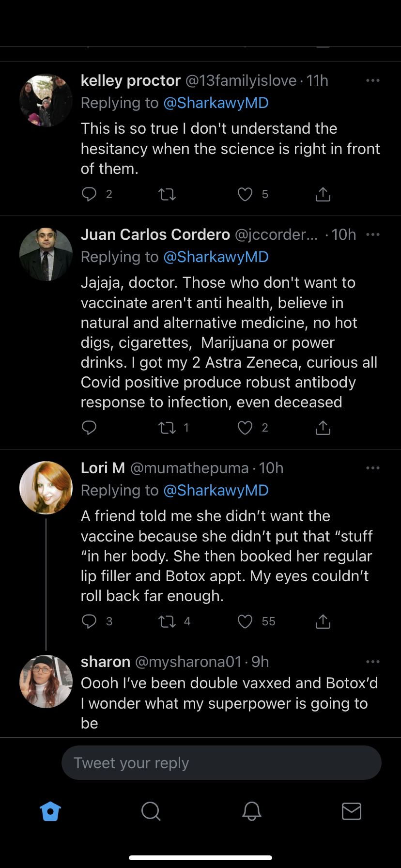Like kelley proctor's tweet

[x=245, y=195]
